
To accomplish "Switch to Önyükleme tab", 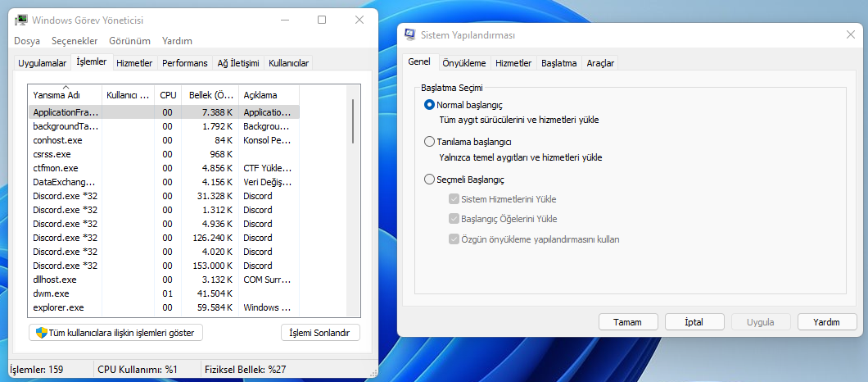I will pos(464,63).
